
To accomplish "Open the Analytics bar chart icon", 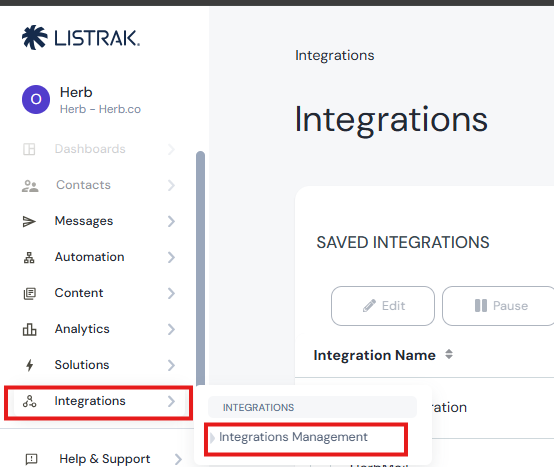I will [x=30, y=329].
